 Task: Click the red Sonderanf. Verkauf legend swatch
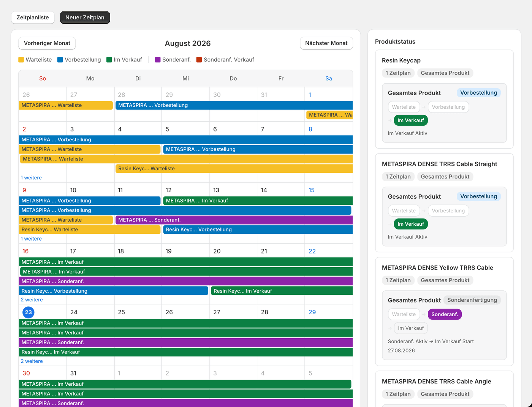199,60
